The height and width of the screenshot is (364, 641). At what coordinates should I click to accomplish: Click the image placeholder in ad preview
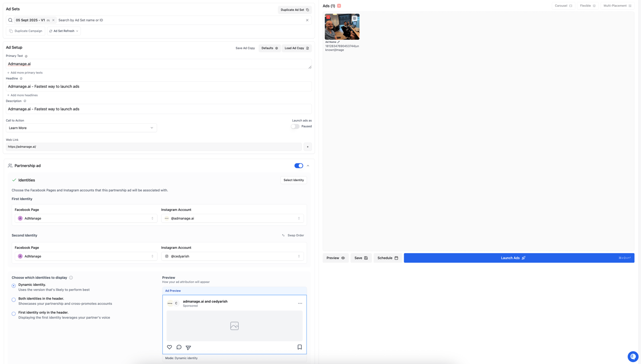[234, 326]
